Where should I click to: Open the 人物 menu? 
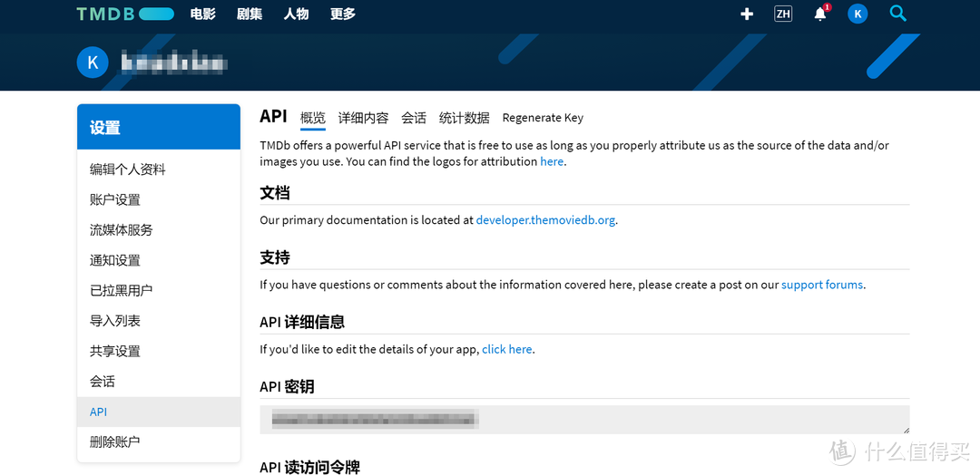[x=296, y=14]
